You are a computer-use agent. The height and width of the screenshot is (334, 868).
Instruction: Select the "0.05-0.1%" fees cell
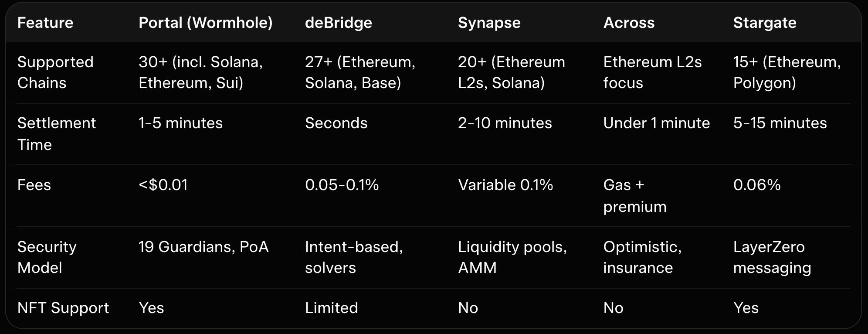[x=342, y=185]
